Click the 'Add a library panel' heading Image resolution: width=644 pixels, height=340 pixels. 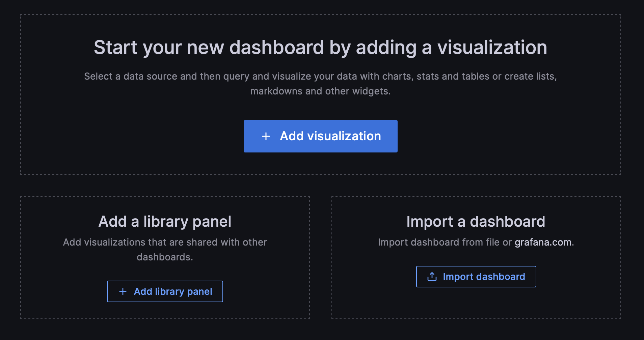point(165,222)
